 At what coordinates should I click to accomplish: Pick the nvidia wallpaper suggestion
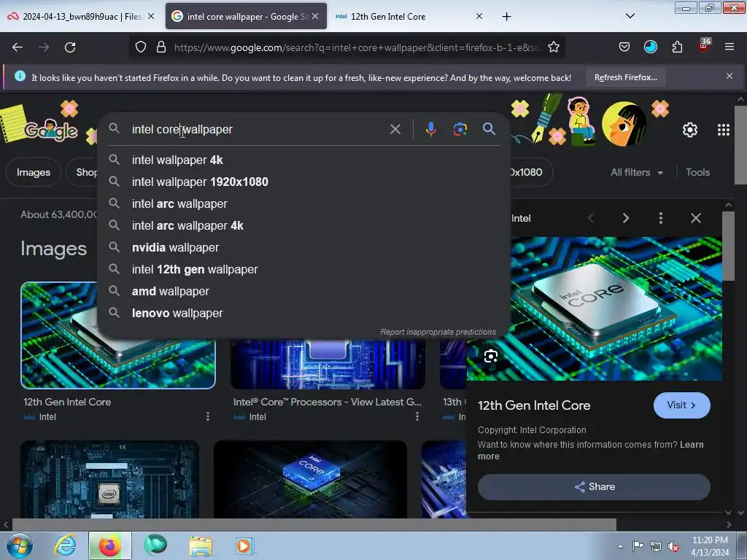[303, 248]
